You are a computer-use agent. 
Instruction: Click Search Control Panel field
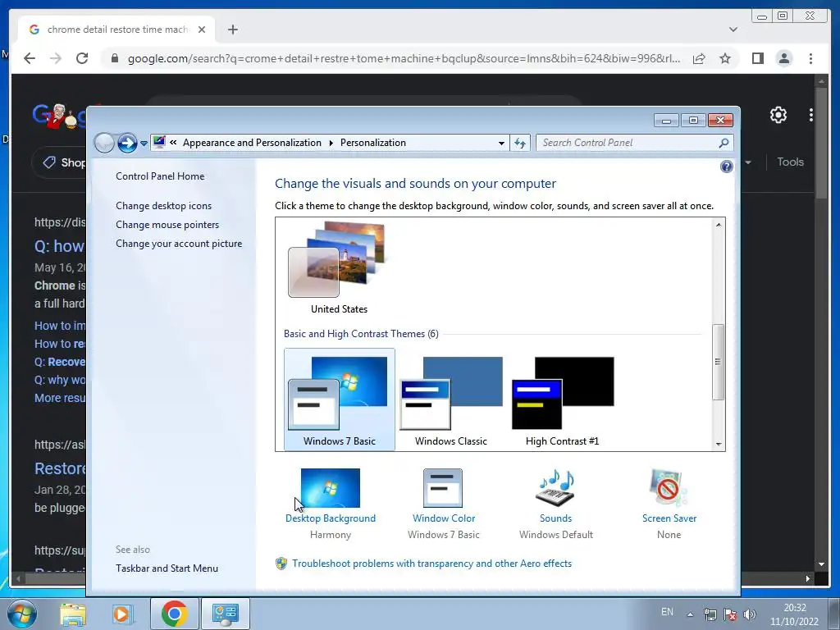[x=635, y=143]
